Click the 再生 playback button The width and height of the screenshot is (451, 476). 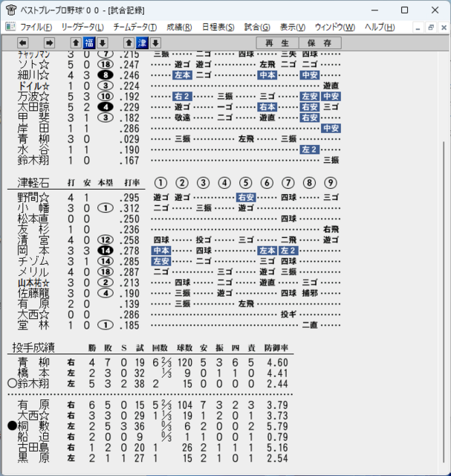278,43
